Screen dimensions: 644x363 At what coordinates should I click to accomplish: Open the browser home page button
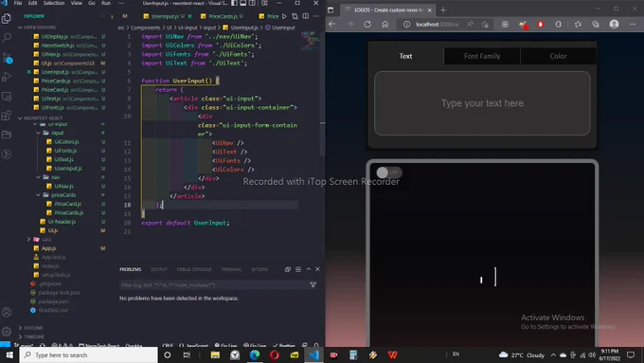pos(385,25)
